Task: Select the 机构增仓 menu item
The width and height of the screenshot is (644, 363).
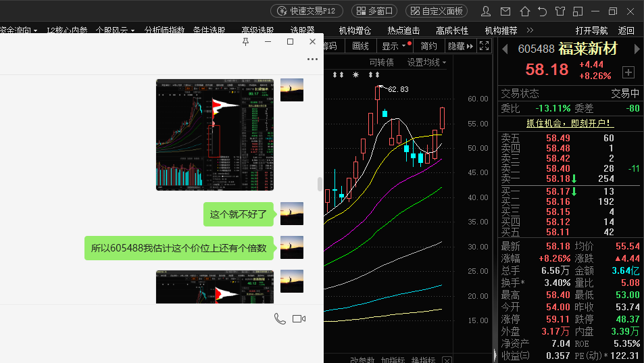Action: (x=355, y=30)
